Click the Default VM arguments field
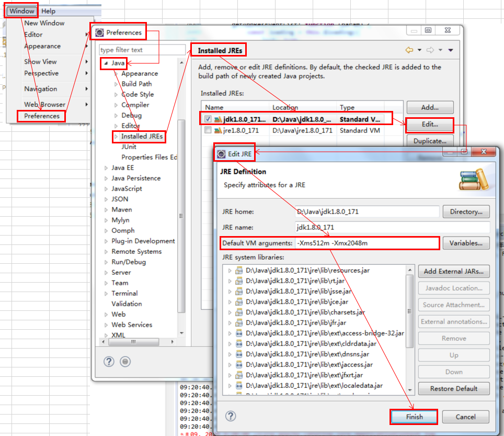Viewport: 504px width, 436px height. click(367, 243)
